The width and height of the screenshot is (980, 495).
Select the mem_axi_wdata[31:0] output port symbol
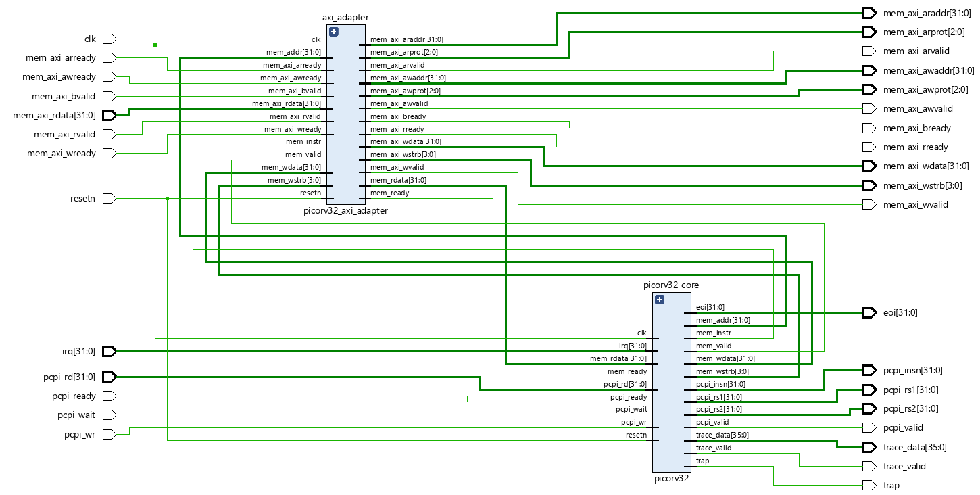(x=869, y=166)
